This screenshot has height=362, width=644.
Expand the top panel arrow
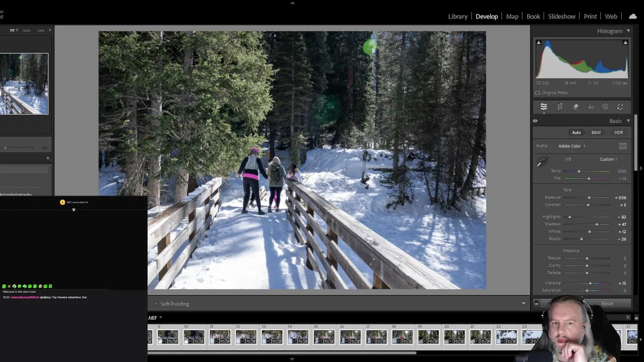[292, 3]
